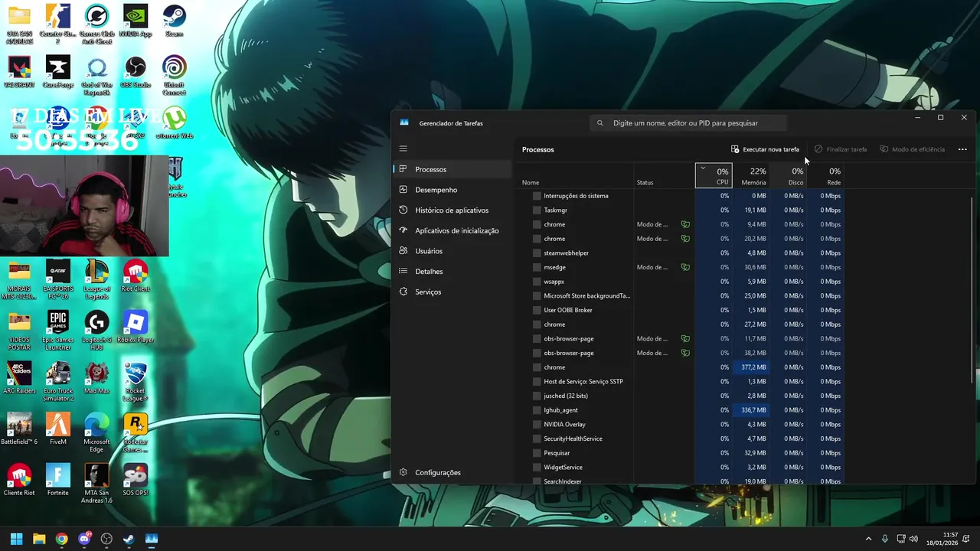Sort by the Rede column header

click(x=825, y=175)
